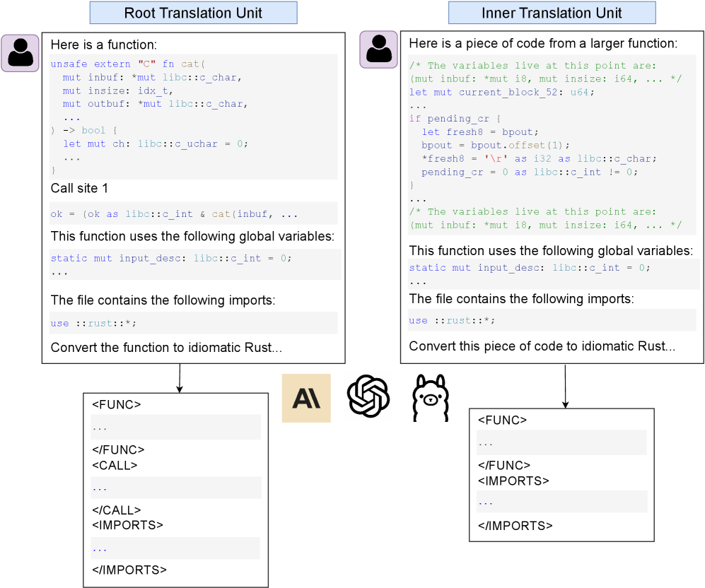Click the </IMPORTS> tag in the root output box
The width and height of the screenshot is (705, 588).
point(129,570)
